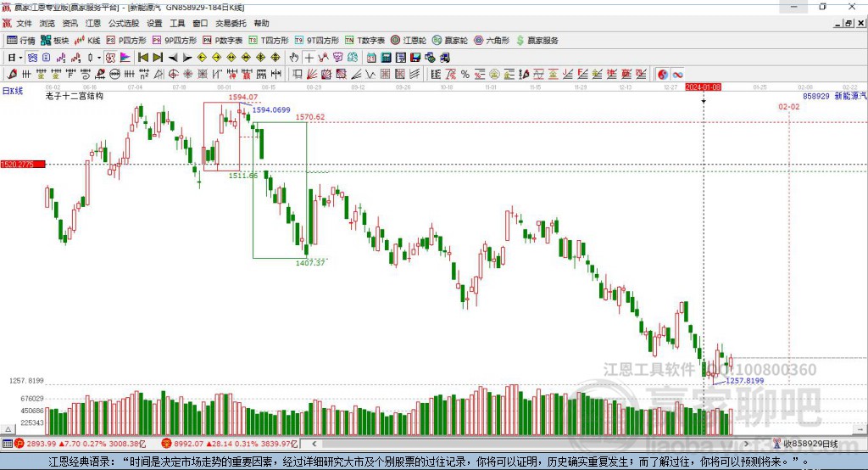Select the percent % retracement tool
Image resolution: width=868 pixels, height=470 pixels.
[465, 75]
